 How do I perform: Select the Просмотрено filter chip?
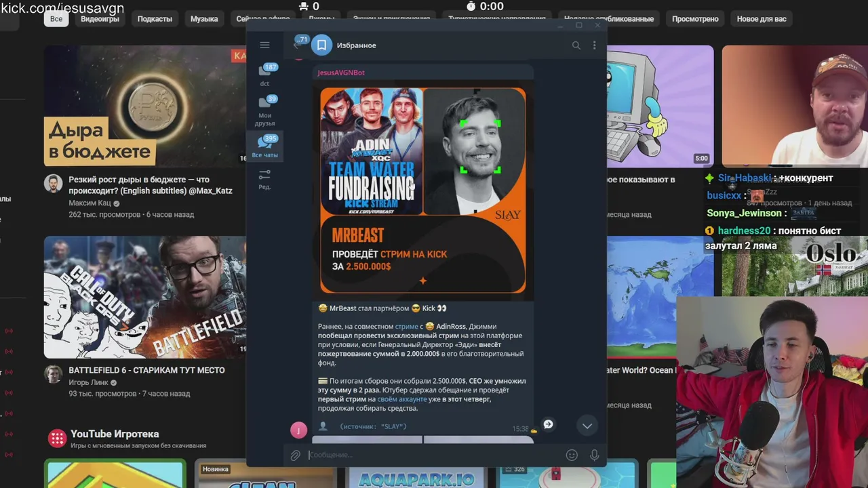[695, 19]
